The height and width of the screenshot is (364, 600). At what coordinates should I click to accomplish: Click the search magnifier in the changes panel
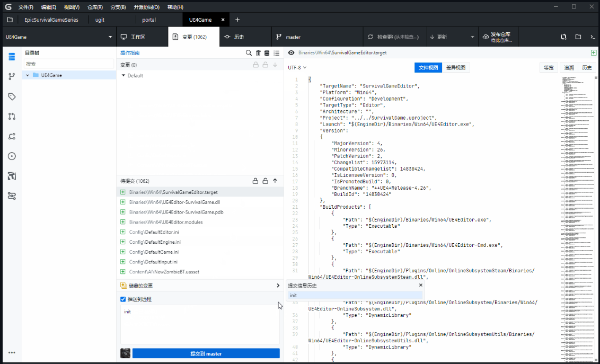pyautogui.click(x=249, y=53)
